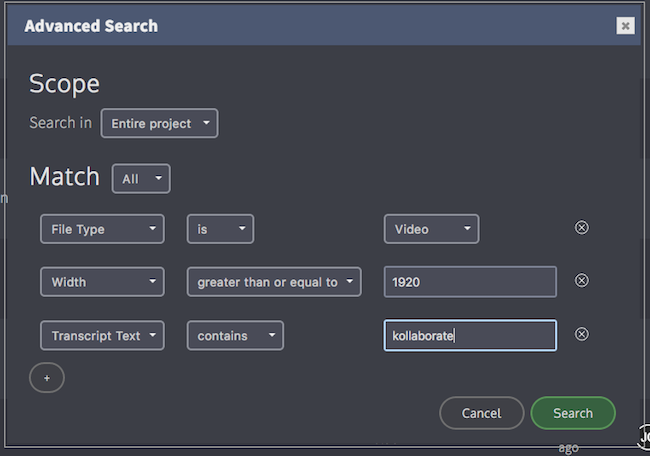The image size is (650, 456).
Task: Remove the Transcript Text criterion row
Action: [582, 334]
